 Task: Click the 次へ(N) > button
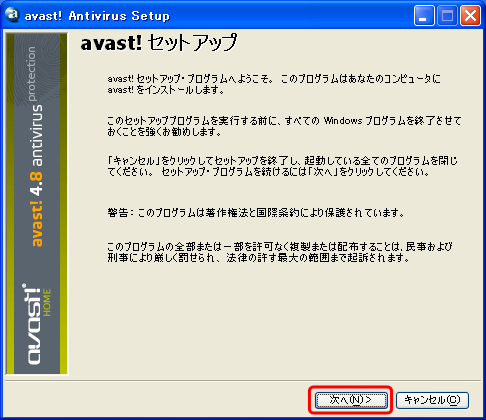(351, 400)
